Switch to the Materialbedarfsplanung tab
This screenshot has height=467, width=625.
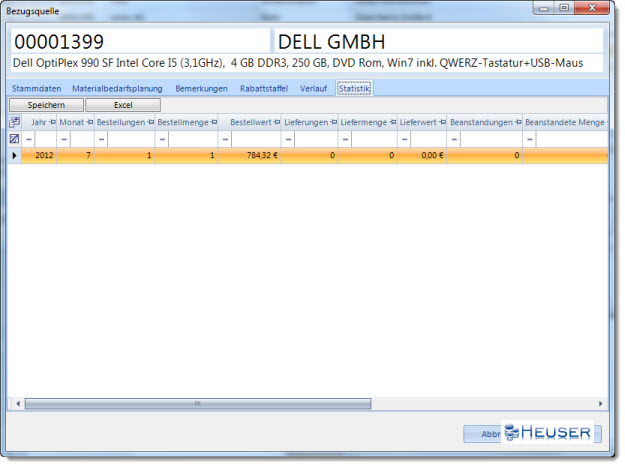(117, 88)
